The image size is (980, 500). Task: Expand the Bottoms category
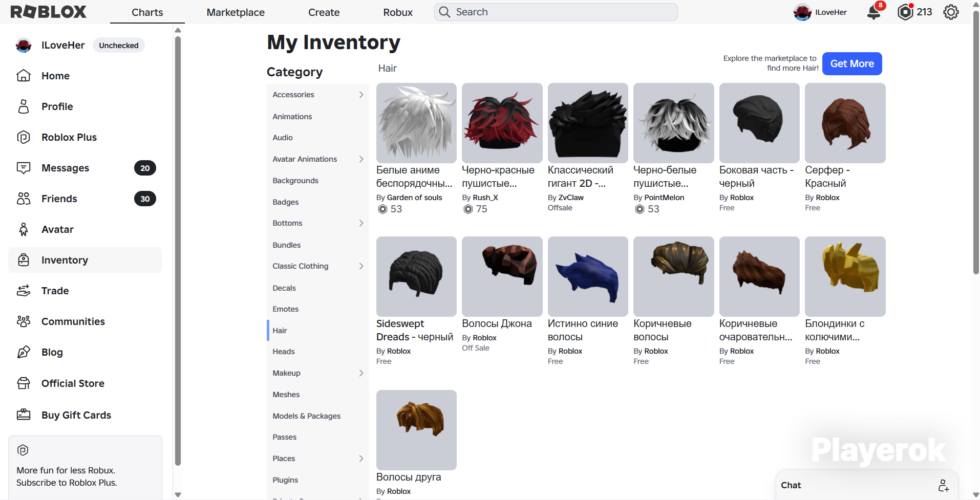point(361,223)
